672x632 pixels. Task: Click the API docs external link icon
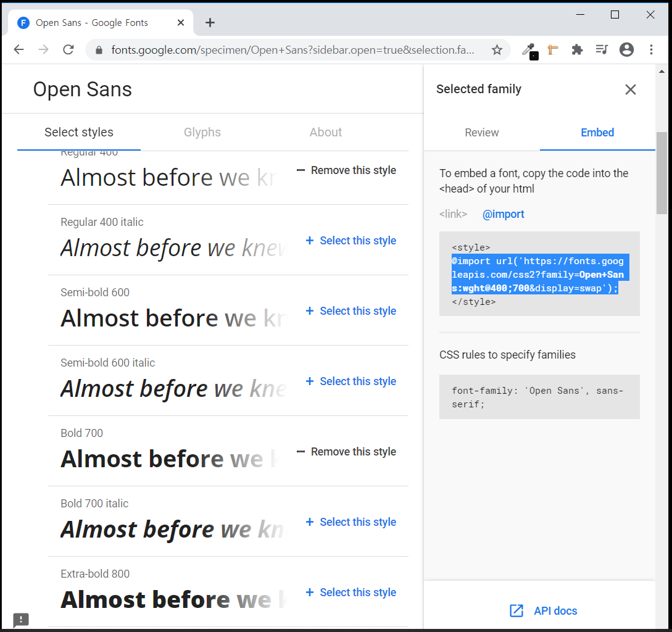pos(516,610)
